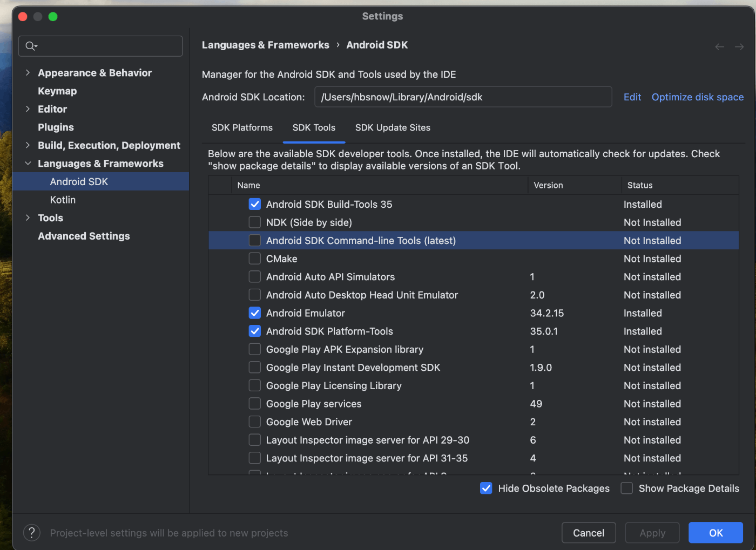Open Advanced Settings page

pos(84,236)
